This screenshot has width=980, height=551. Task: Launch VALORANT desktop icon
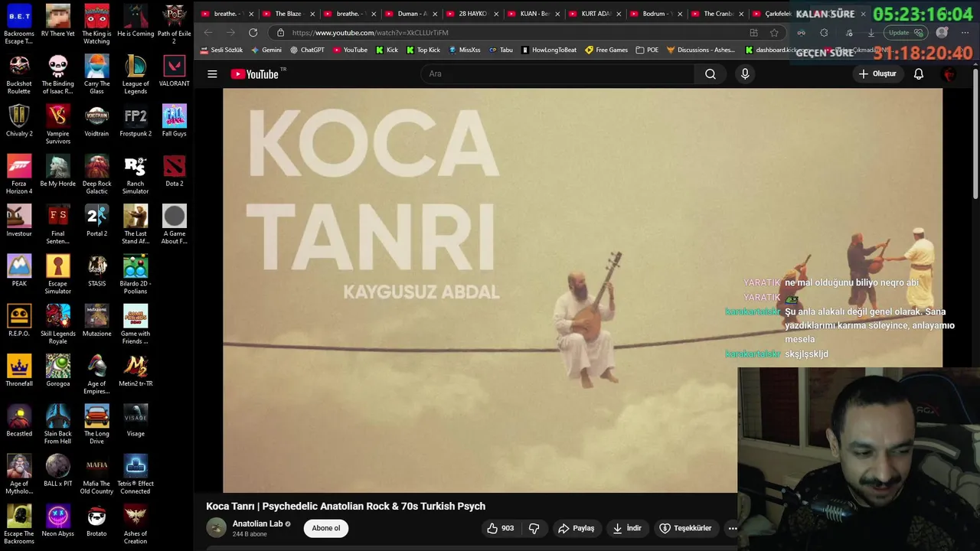click(x=175, y=70)
